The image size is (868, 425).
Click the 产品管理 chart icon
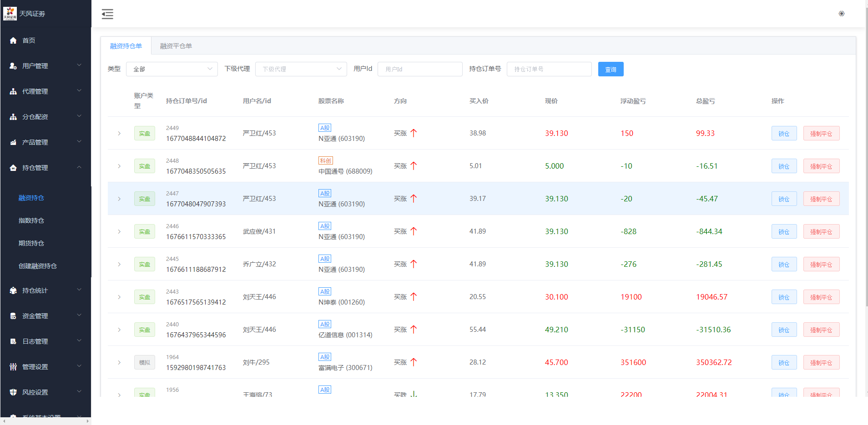13,142
